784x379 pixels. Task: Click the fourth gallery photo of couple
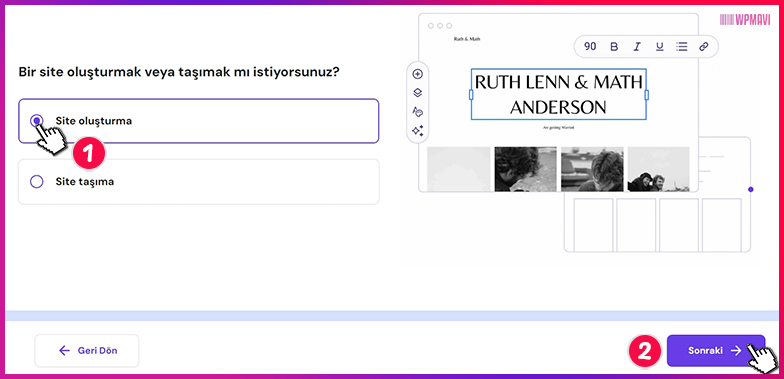[x=658, y=169]
